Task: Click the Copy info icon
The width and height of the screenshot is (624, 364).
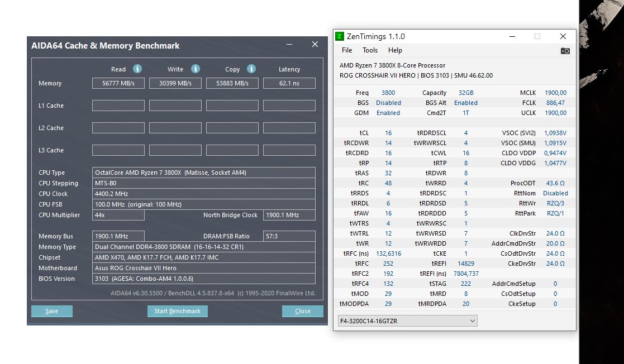Action: pos(251,69)
